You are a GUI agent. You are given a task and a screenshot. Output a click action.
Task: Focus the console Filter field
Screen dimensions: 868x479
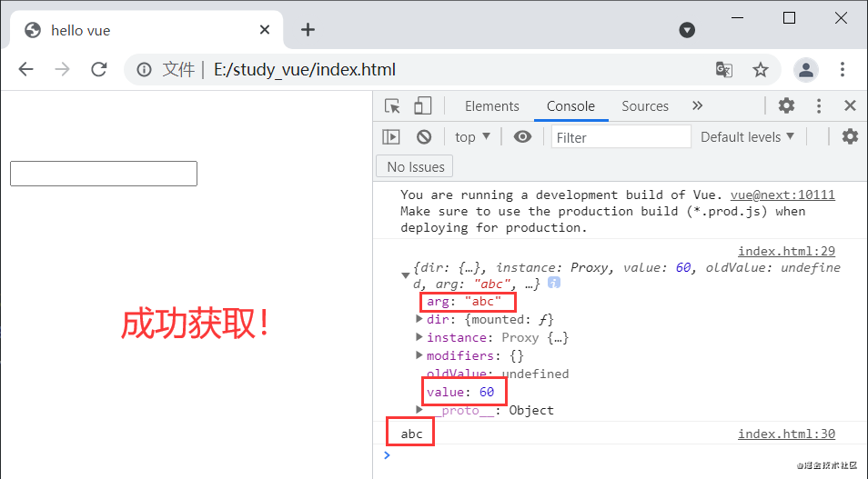pos(621,137)
